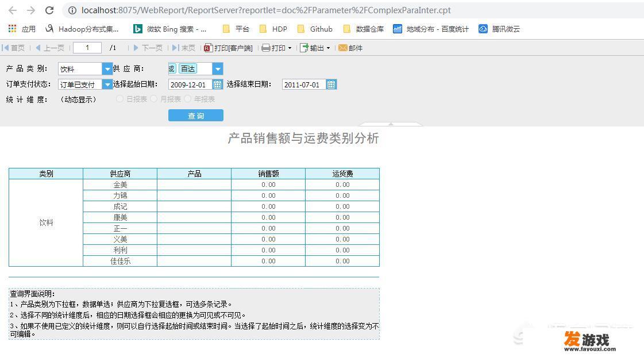This screenshot has width=644, height=357.
Task: Click the 查询 query button
Action: click(x=196, y=116)
